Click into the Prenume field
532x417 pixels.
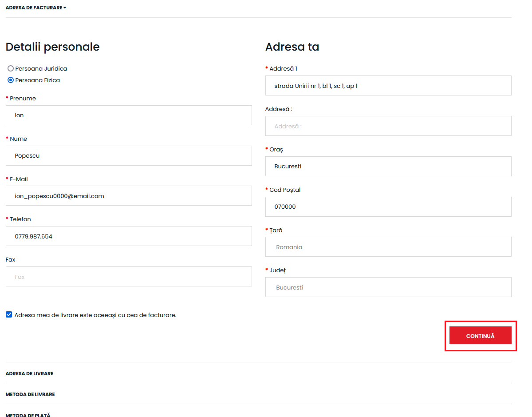[129, 115]
